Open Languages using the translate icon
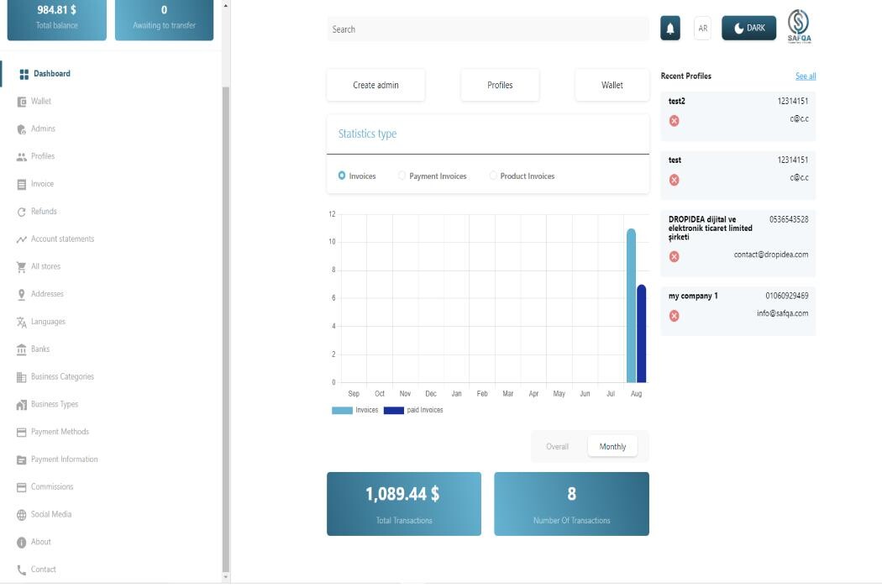Viewport: 882px width, 588px height. pyautogui.click(x=22, y=323)
